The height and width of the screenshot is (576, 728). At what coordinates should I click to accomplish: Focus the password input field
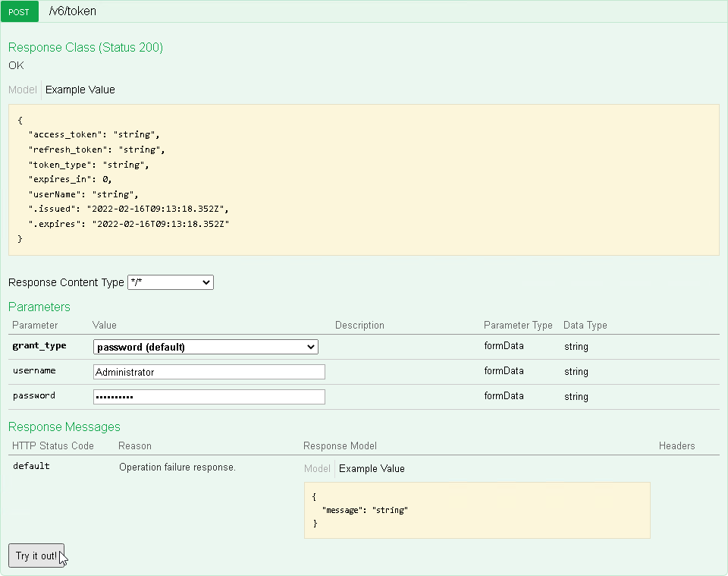(209, 397)
